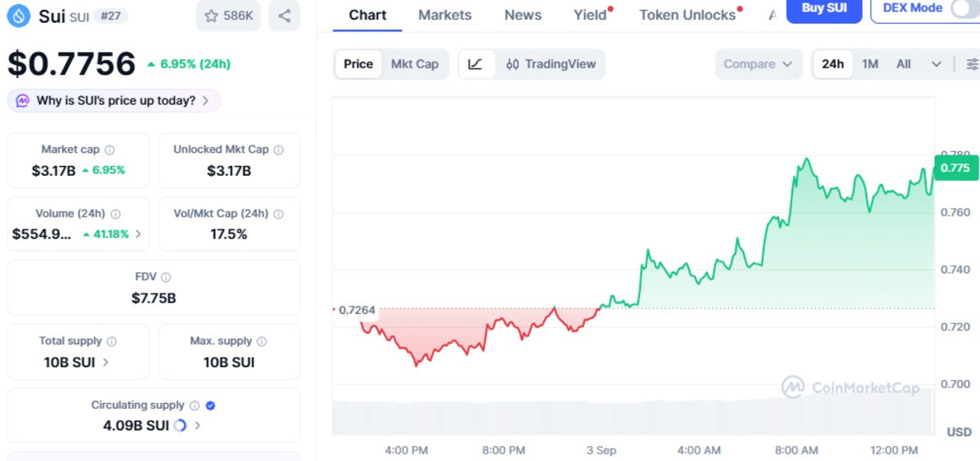This screenshot has height=461, width=980.
Task: Click the 0.7264 opening price marker
Action: 357,310
